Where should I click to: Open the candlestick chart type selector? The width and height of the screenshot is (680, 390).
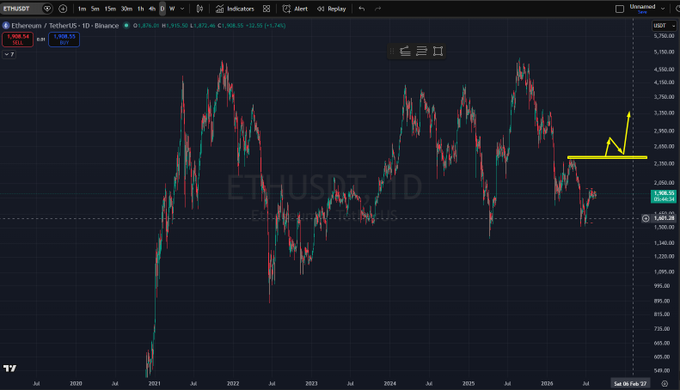click(199, 9)
